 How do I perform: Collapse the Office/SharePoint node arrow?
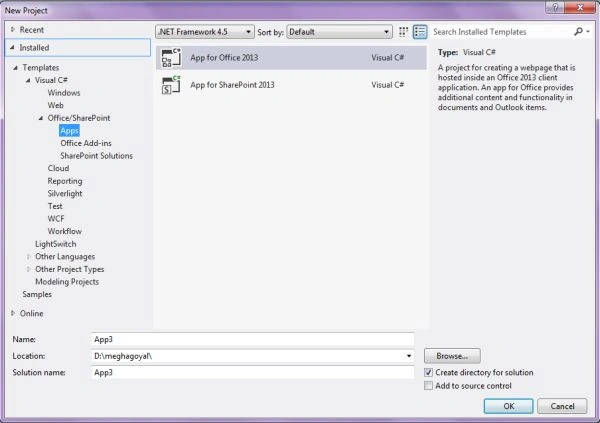coord(41,118)
